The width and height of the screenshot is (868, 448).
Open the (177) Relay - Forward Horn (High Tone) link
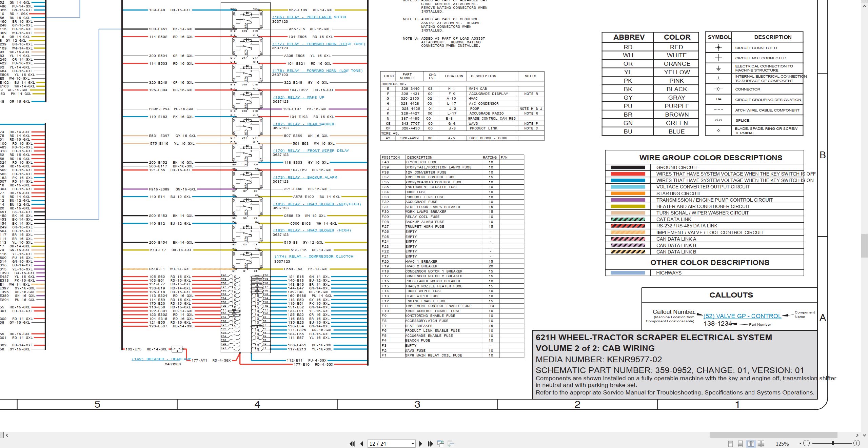coord(319,44)
